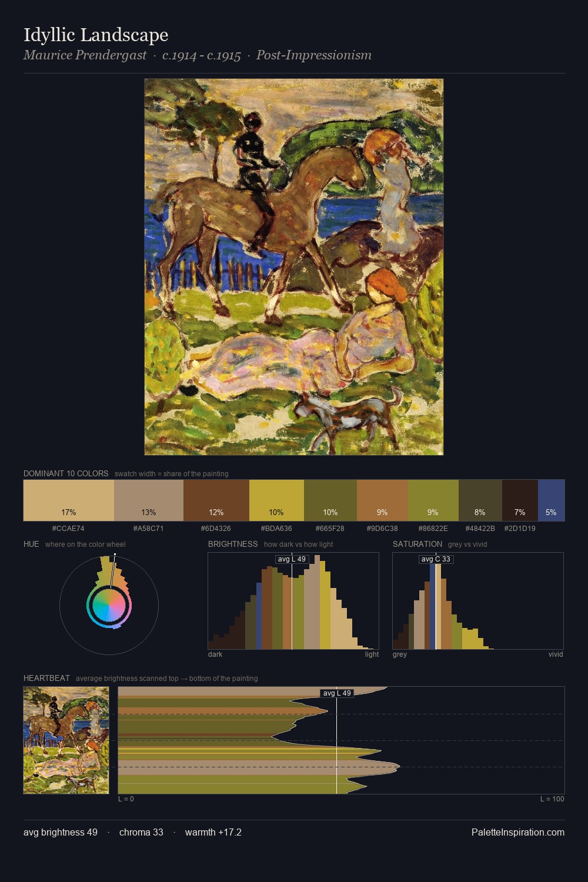588x882 pixels.
Task: Click the 'DOMINANT 10 COLORS' heading
Action: (x=66, y=474)
